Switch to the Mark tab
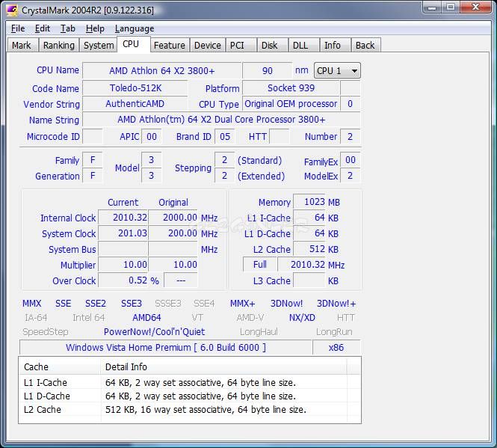The height and width of the screenshot is (448, 497). point(22,45)
